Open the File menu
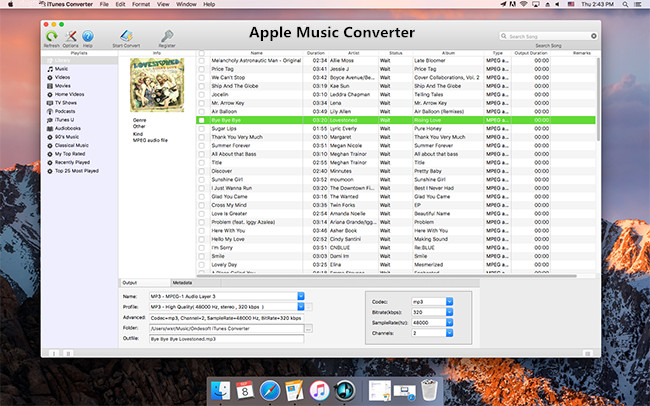Screen dimensions: 650x406 [x=104, y=4]
